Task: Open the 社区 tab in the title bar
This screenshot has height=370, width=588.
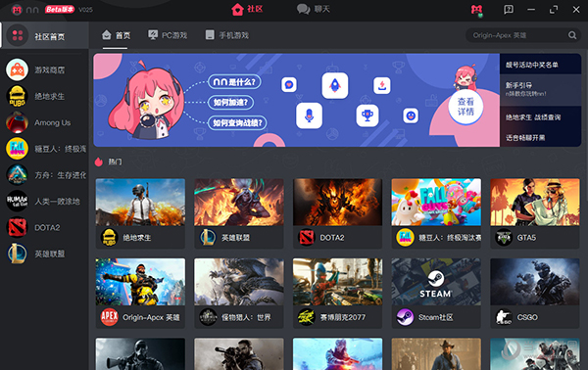Action: 247,9
